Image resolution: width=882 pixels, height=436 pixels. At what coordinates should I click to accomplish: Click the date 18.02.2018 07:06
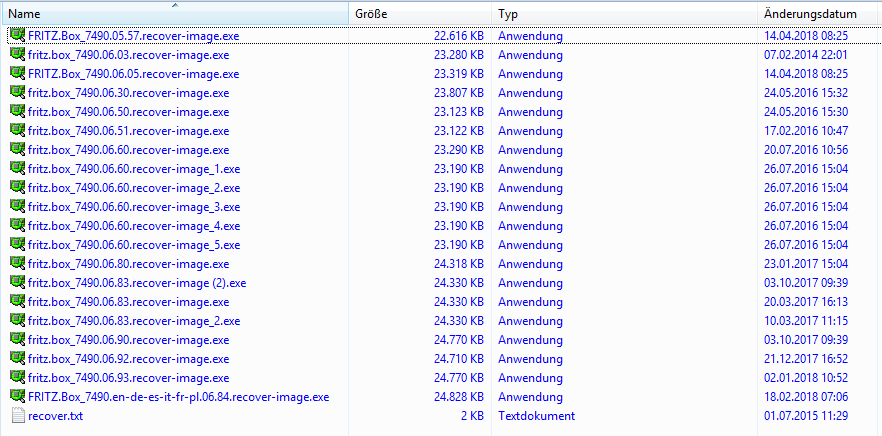(806, 397)
